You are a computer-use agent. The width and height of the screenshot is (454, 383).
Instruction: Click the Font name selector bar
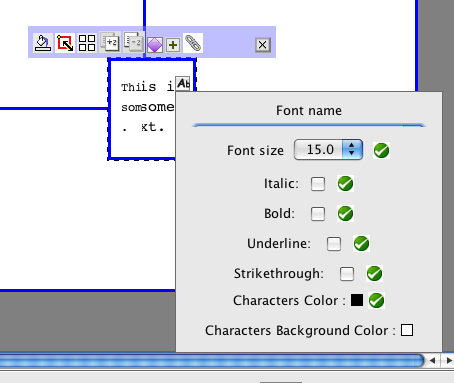point(309,125)
